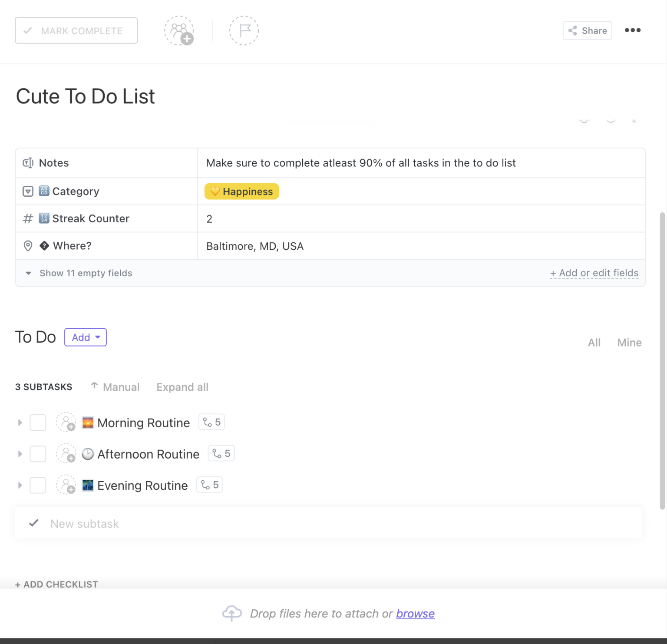The width and height of the screenshot is (667, 644).
Task: Select the yellow Happiness category tag
Action: click(241, 191)
